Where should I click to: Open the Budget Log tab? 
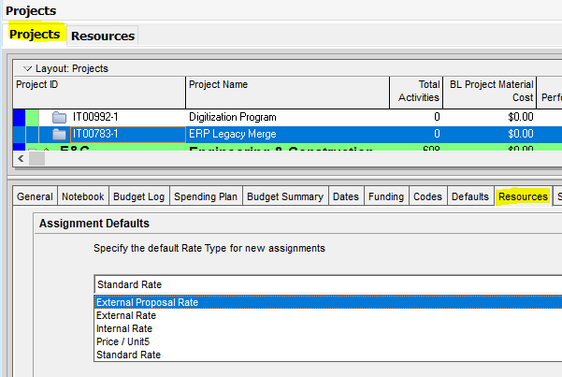(x=139, y=196)
